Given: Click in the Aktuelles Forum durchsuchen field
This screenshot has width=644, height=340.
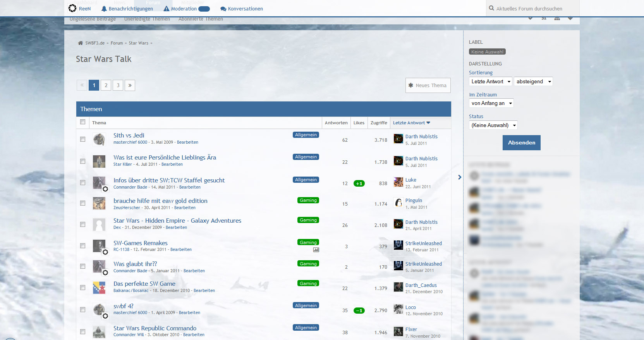Looking at the screenshot, I should click(x=532, y=8).
